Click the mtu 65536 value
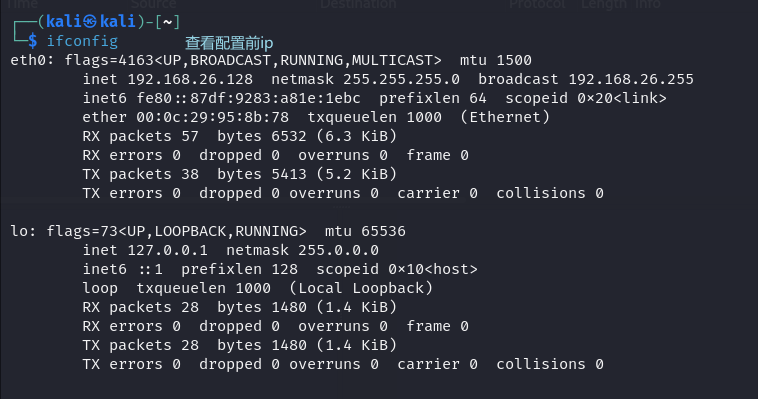Image resolution: width=758 pixels, height=399 pixels. pos(383,231)
